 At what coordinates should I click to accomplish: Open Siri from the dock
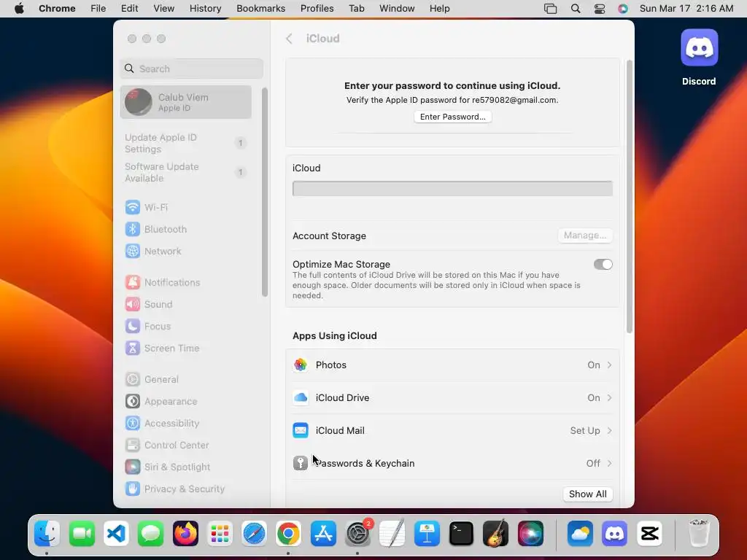point(530,533)
